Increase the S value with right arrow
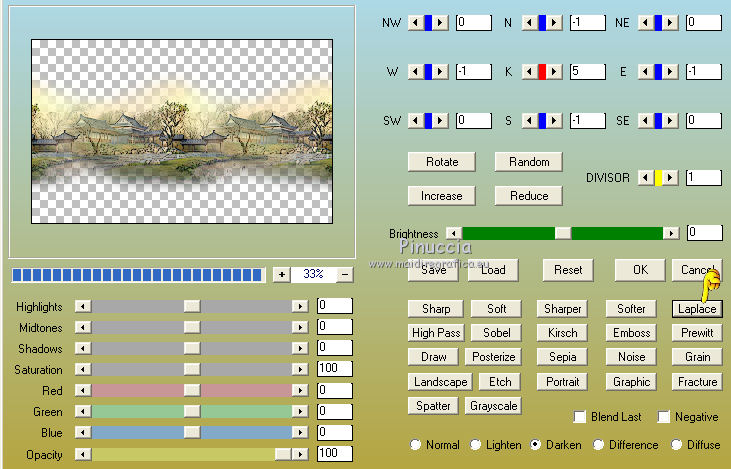Image resolution: width=731 pixels, height=469 pixels. [554, 121]
